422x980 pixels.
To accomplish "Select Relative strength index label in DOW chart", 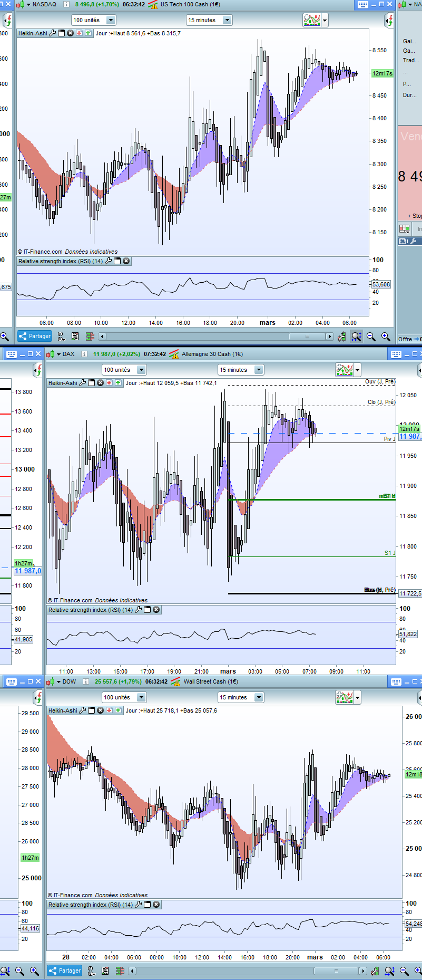I will click(91, 905).
